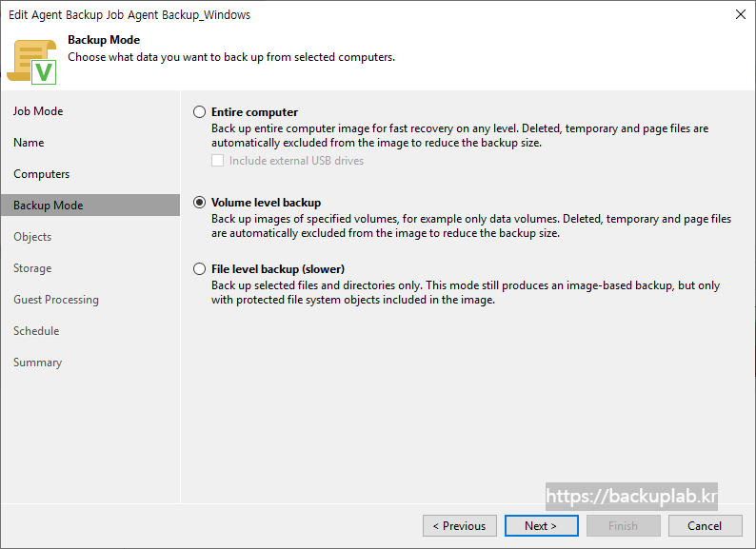The image size is (756, 549).
Task: Click the Volume level backup description text
Action: pyautogui.click(x=471, y=226)
